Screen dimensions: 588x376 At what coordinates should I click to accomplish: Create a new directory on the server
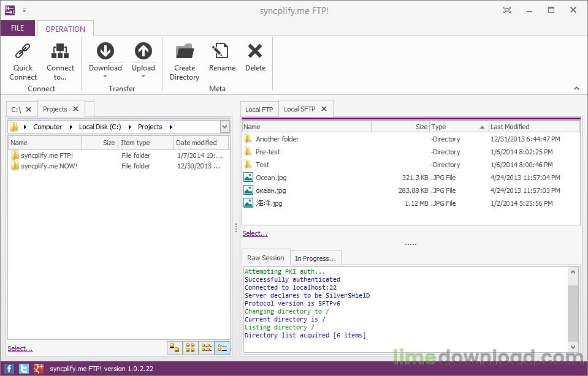185,61
